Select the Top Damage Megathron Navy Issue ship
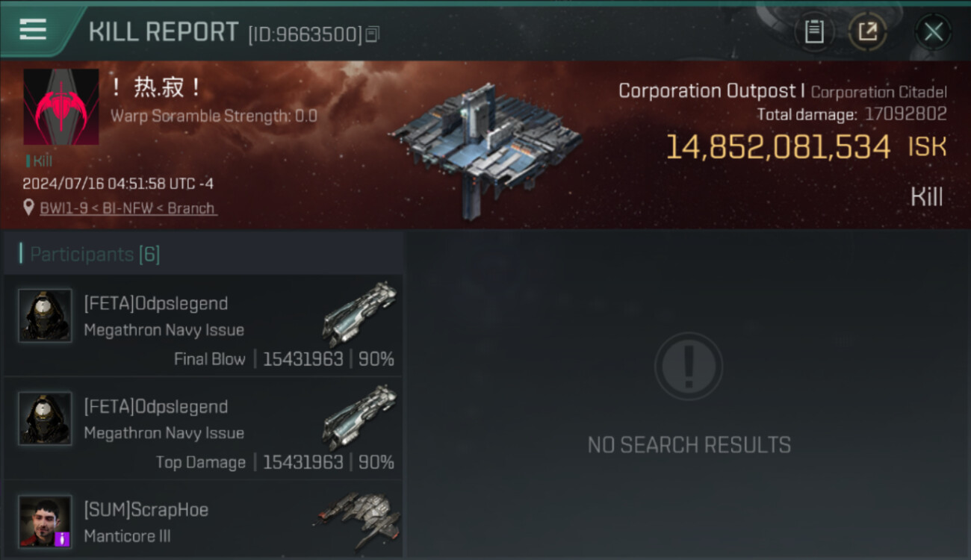This screenshot has width=971, height=560. [360, 417]
